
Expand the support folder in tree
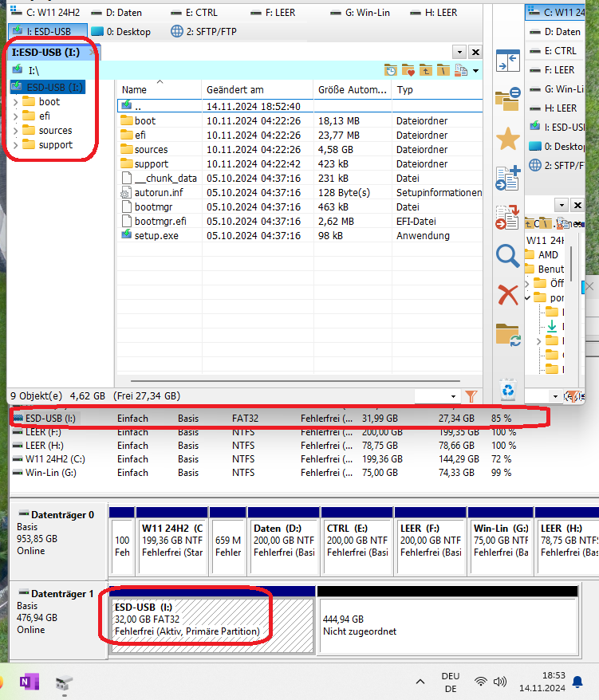[16, 145]
